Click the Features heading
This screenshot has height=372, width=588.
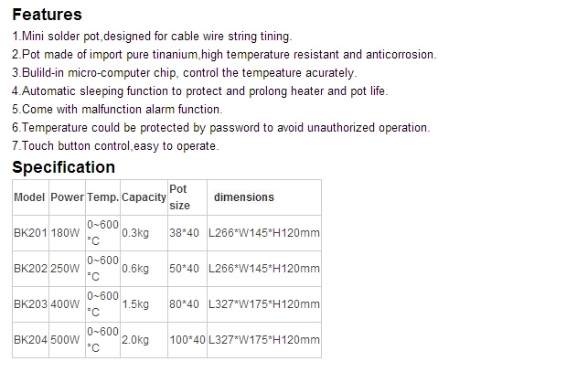(x=47, y=15)
